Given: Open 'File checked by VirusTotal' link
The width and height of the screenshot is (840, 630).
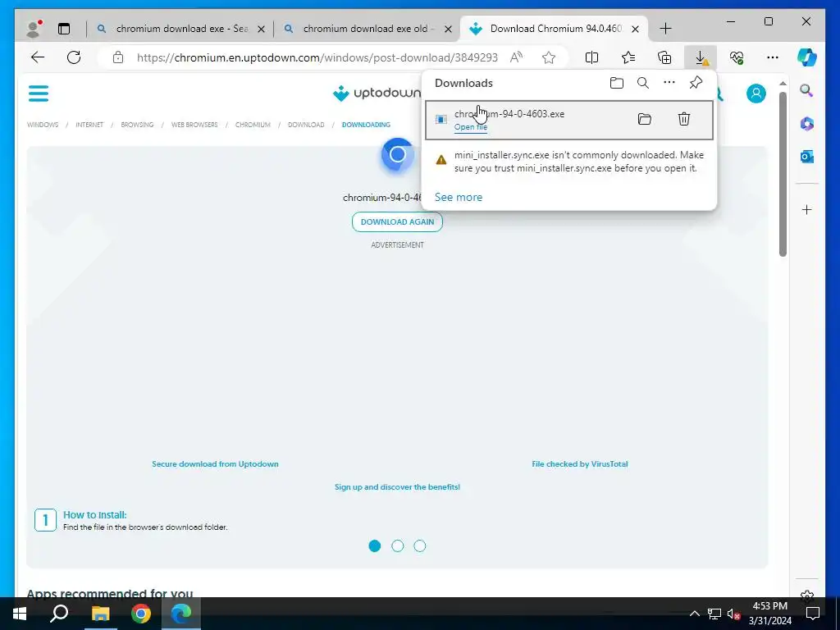Looking at the screenshot, I should [580, 464].
